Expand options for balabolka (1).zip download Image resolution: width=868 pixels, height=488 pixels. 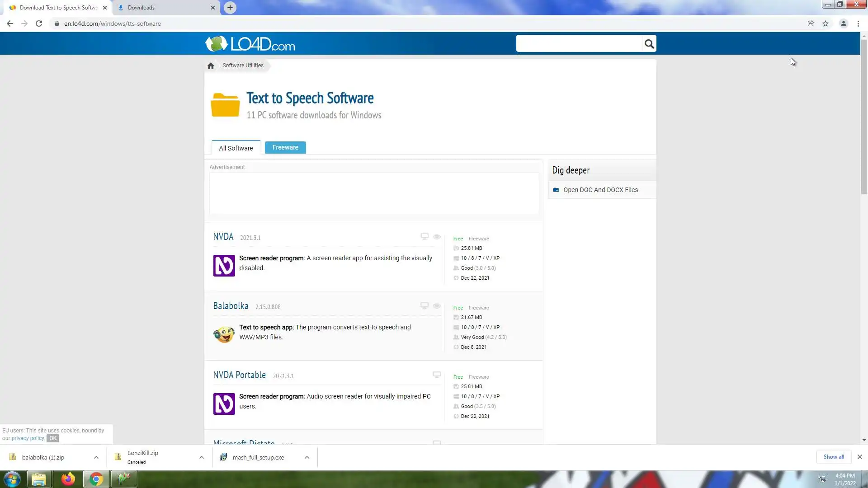[96, 457]
